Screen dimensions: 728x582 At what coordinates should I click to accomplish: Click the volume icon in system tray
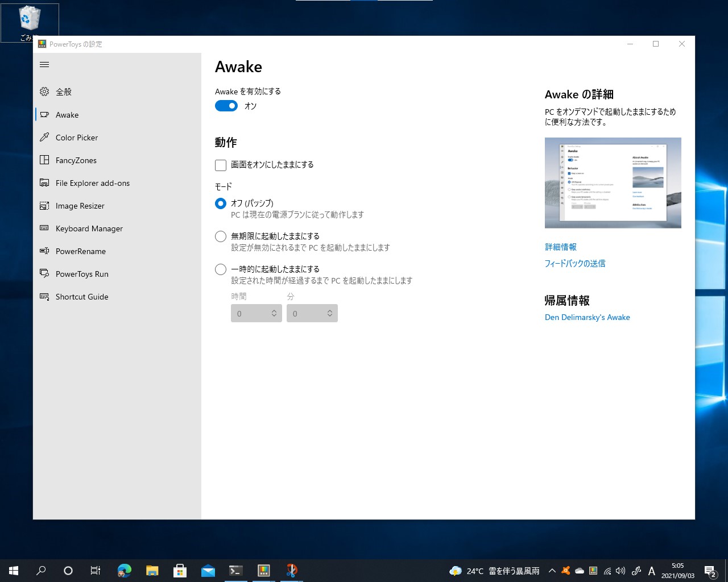click(621, 571)
